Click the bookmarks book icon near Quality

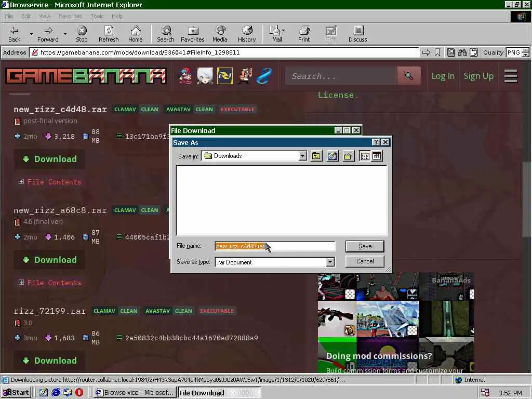[450, 52]
